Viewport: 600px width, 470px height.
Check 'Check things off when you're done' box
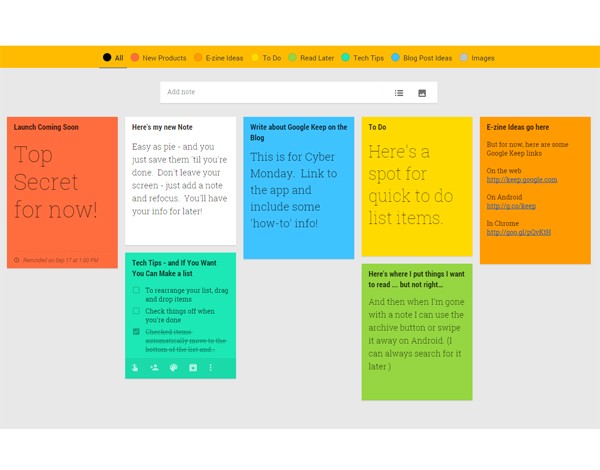click(x=136, y=311)
